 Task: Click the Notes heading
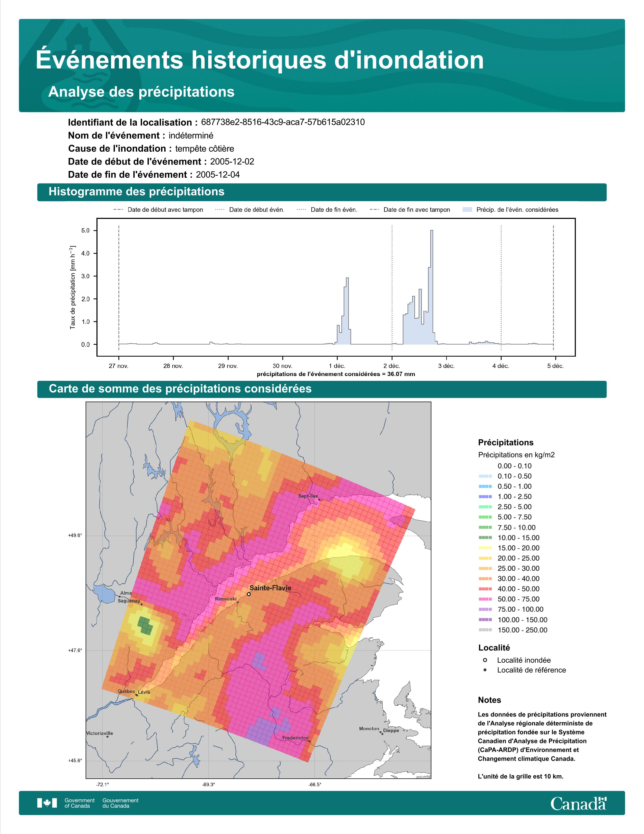click(489, 700)
